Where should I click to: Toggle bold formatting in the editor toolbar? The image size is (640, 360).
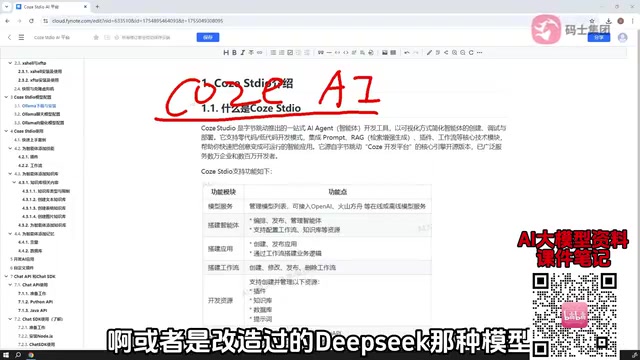point(234,53)
